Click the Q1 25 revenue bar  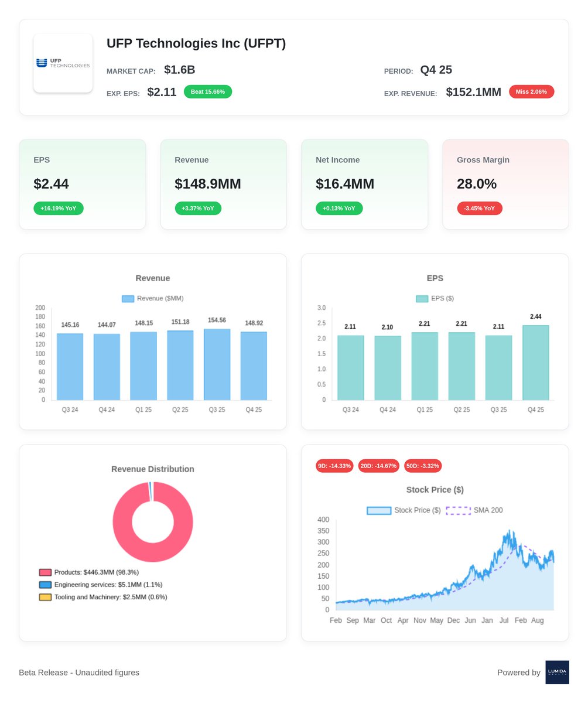pos(143,366)
